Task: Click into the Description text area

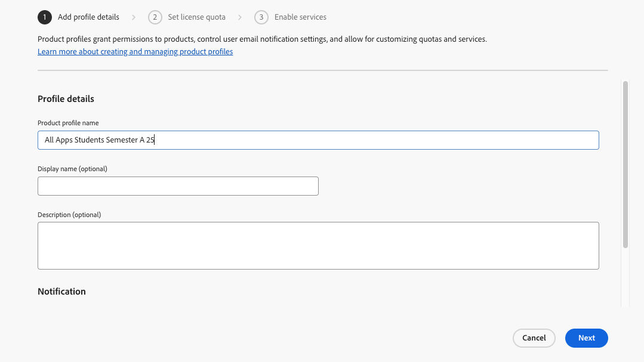Action: [x=318, y=246]
